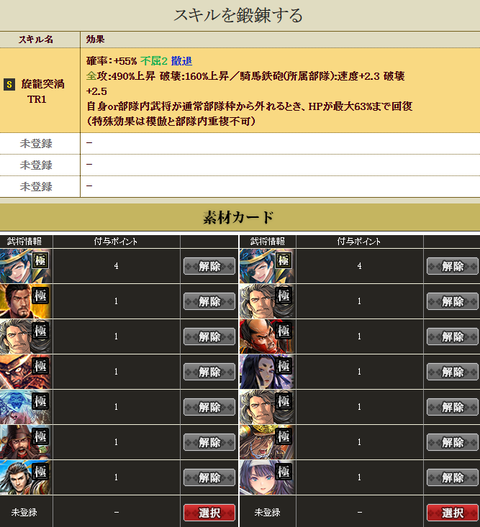Click 解除 next to right blue-haired eyepatch card
Viewport: 480px width, 527px height.
click(452, 266)
